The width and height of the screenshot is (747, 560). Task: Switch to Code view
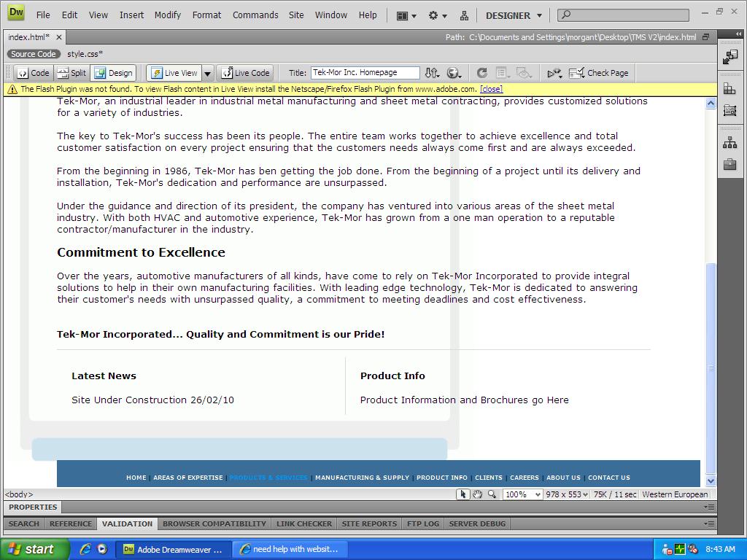pyautogui.click(x=34, y=73)
